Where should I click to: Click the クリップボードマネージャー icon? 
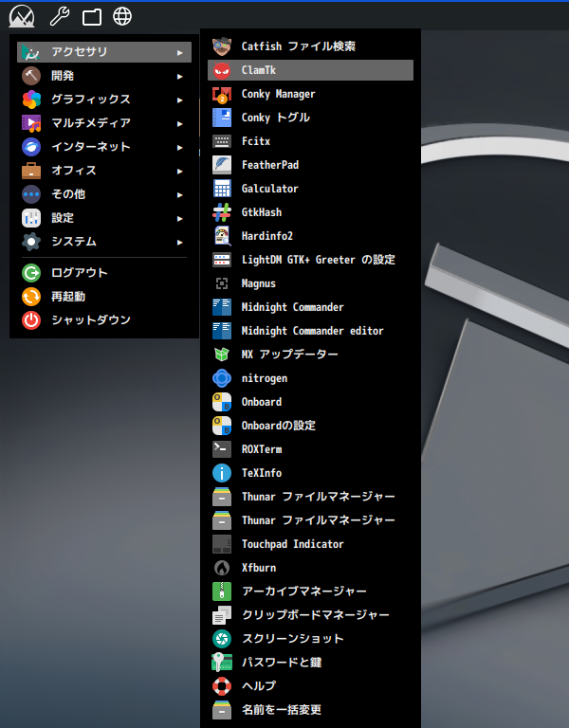pyautogui.click(x=222, y=615)
